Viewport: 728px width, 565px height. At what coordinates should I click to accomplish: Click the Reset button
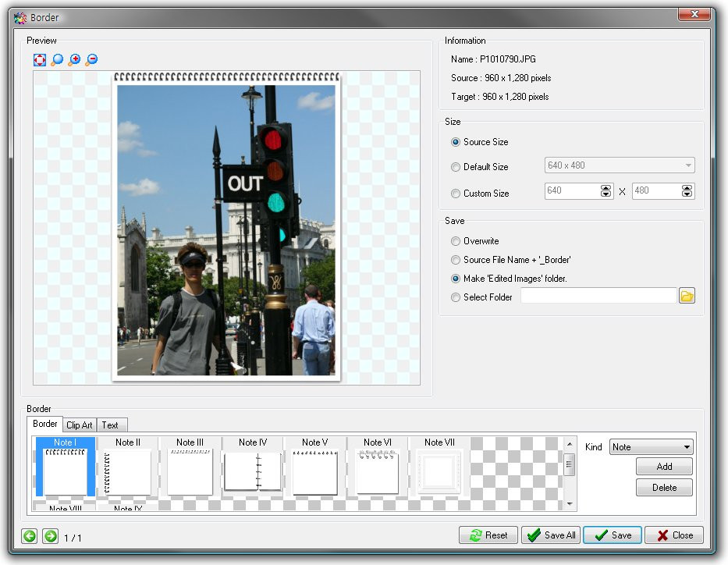[x=488, y=535]
